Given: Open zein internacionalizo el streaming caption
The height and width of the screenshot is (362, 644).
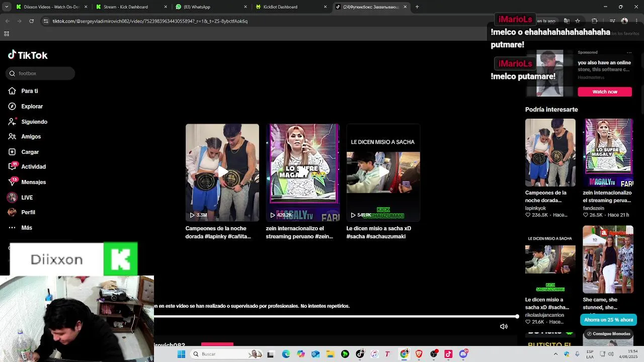Looking at the screenshot, I should 299,232.
